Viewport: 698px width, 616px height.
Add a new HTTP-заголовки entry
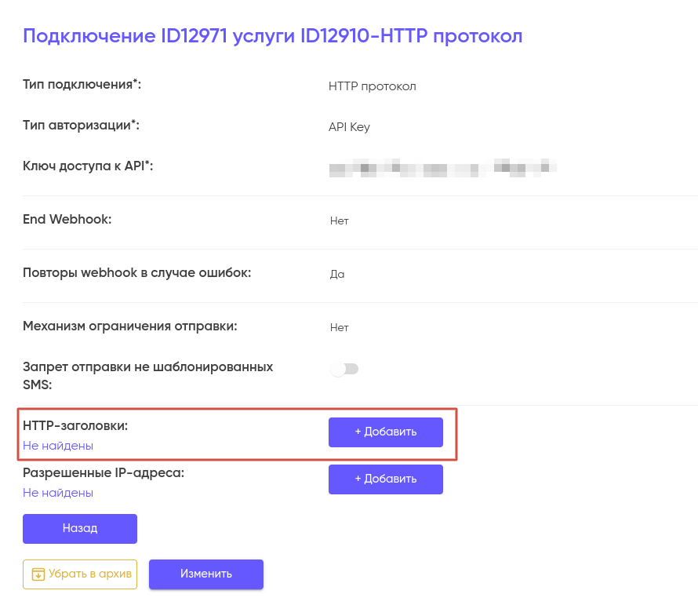coord(385,432)
